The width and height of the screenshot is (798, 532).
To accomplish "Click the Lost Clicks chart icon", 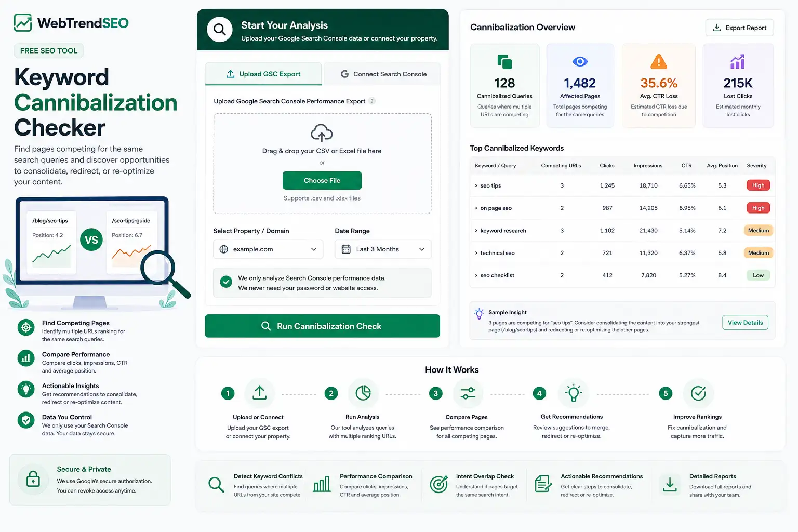I will pyautogui.click(x=738, y=61).
